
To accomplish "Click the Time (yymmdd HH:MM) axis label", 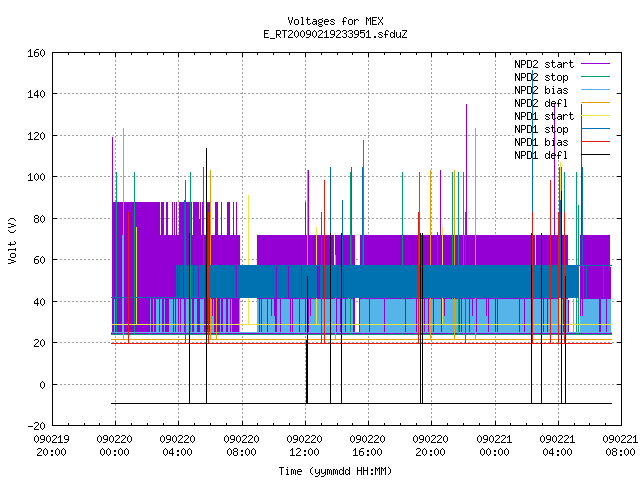I will pos(335,471).
